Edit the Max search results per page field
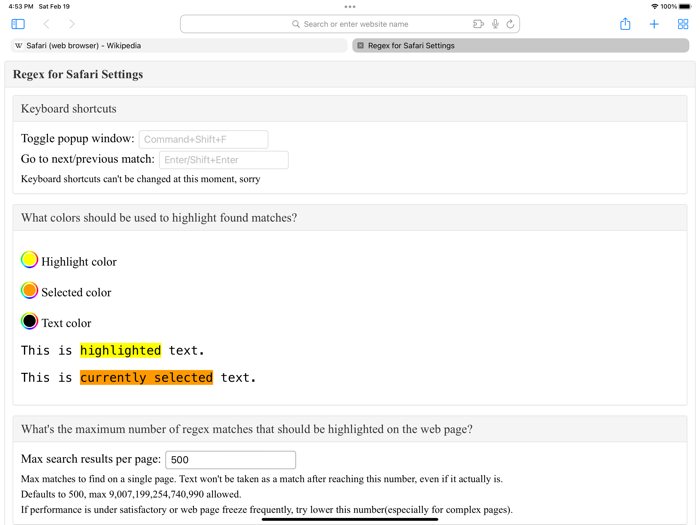 pyautogui.click(x=230, y=460)
